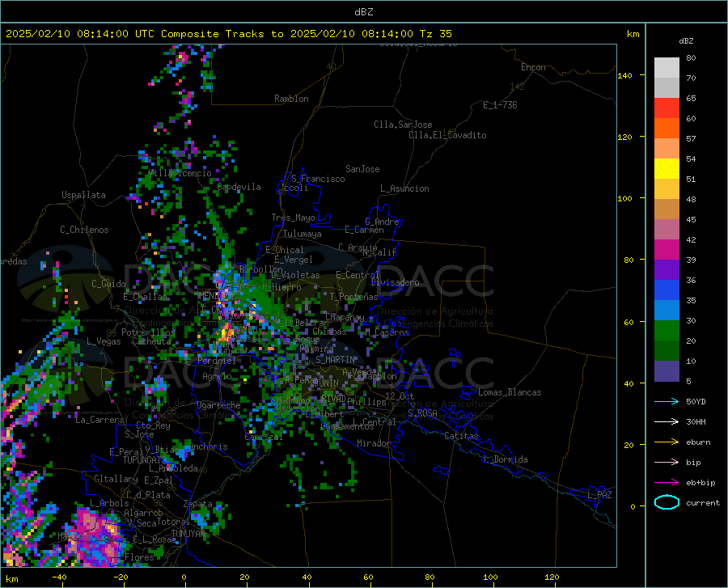This screenshot has width=728, height=588.
Task: Click the eburn yellow arrow legend icon
Action: [667, 442]
